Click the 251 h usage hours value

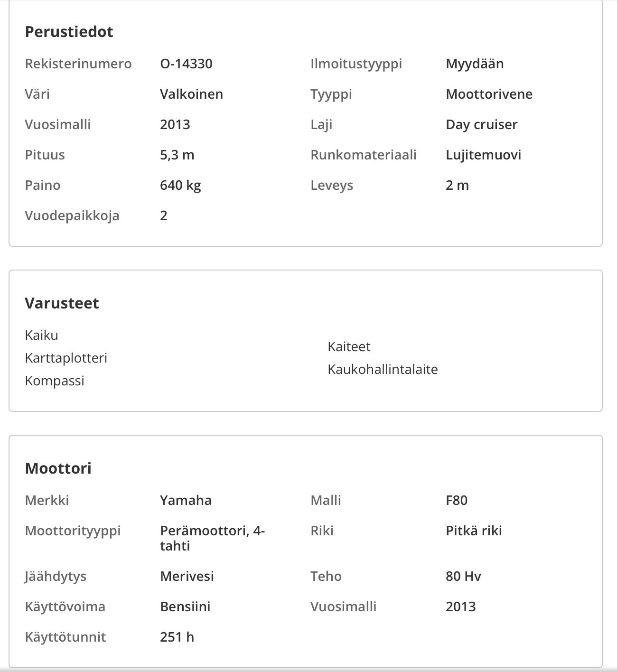click(177, 637)
